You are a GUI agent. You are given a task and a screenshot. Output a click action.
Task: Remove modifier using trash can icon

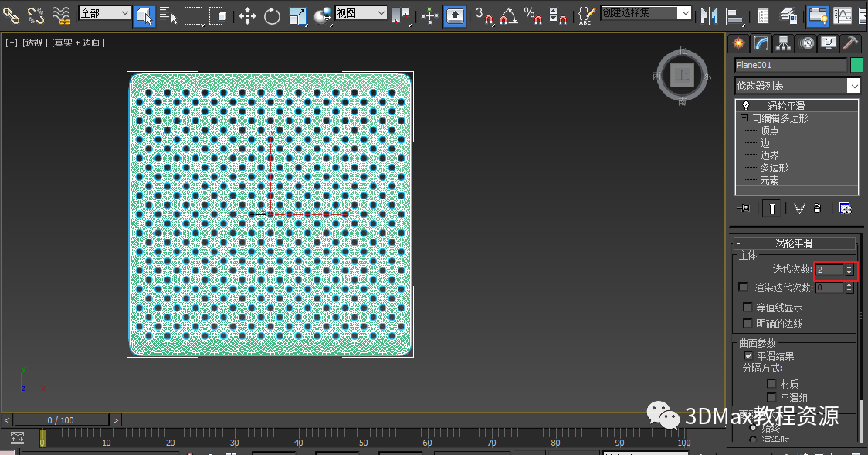point(818,208)
